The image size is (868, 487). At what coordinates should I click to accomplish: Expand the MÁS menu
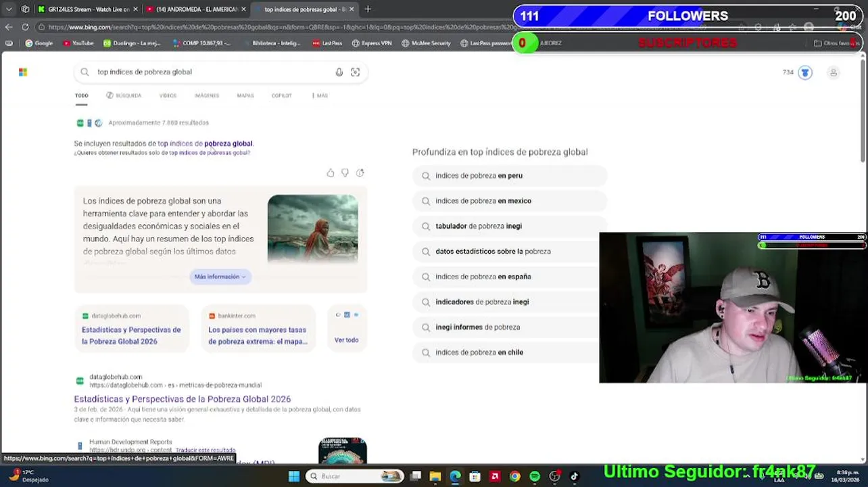320,96
